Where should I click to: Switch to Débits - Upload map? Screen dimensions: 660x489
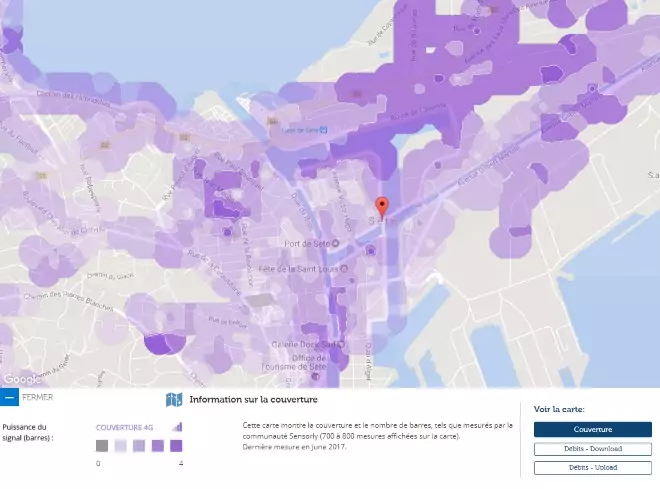point(592,467)
